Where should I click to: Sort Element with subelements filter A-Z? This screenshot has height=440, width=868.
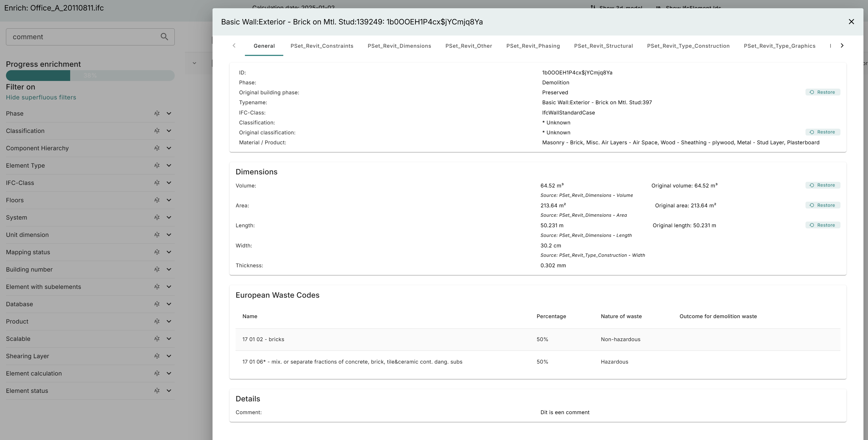157,287
